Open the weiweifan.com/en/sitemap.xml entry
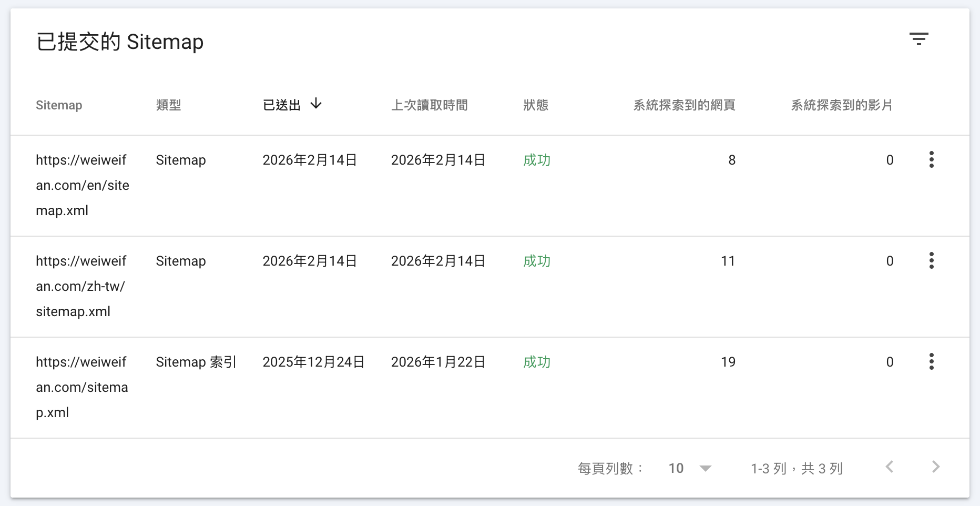 [x=82, y=185]
